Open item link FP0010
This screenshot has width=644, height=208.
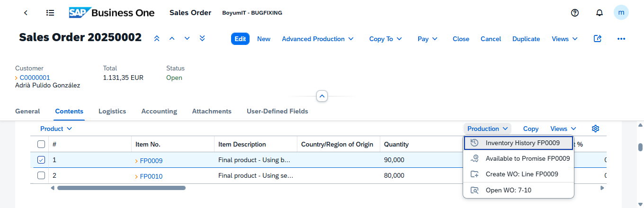click(151, 176)
